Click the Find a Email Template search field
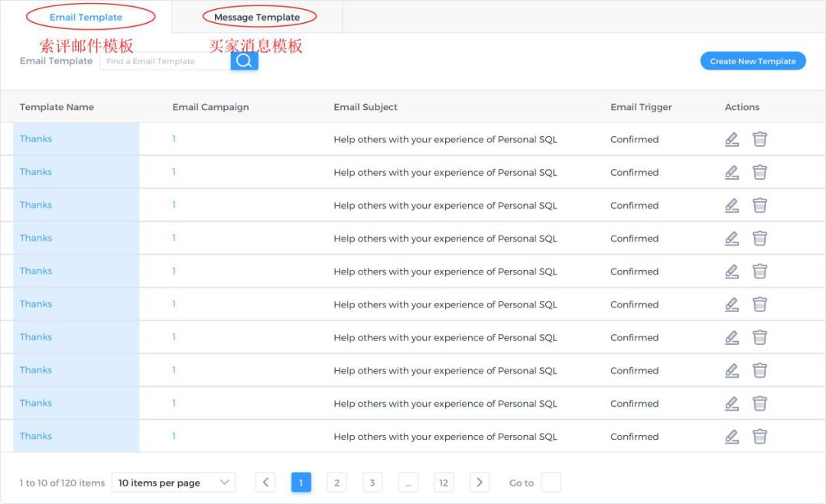 click(165, 61)
